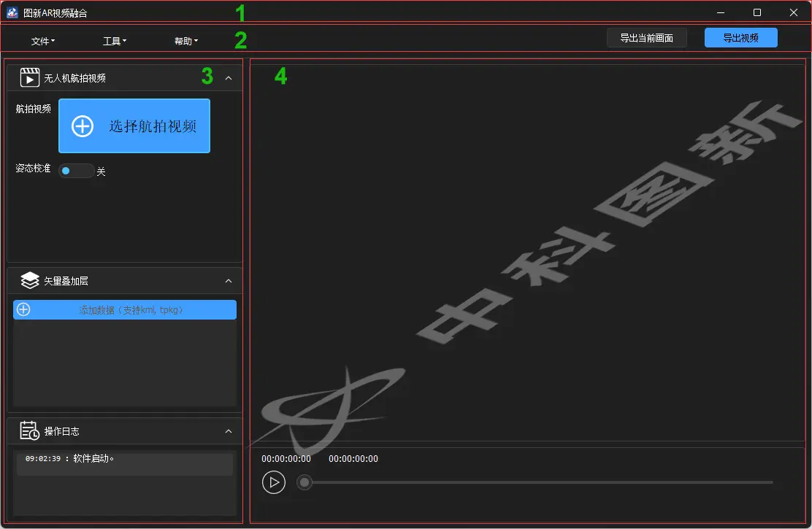Click the 操作日志 panel title
The height and width of the screenshot is (529, 812).
point(61,431)
